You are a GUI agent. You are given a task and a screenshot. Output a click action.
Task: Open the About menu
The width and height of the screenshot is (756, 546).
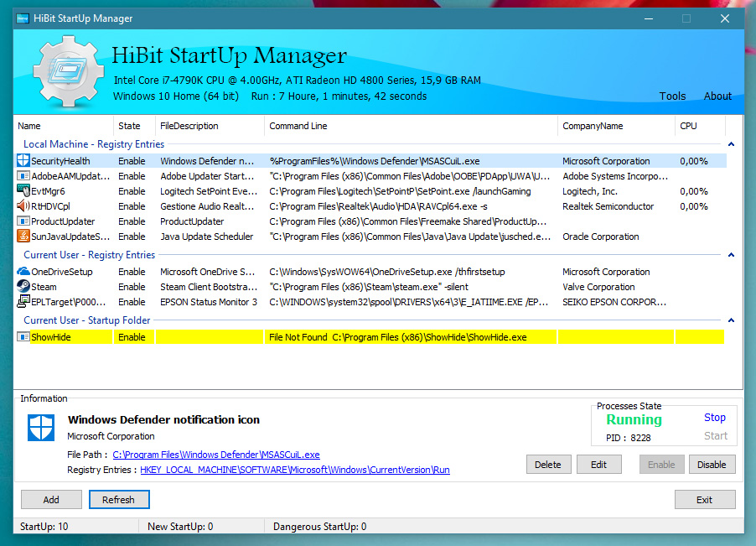[717, 96]
